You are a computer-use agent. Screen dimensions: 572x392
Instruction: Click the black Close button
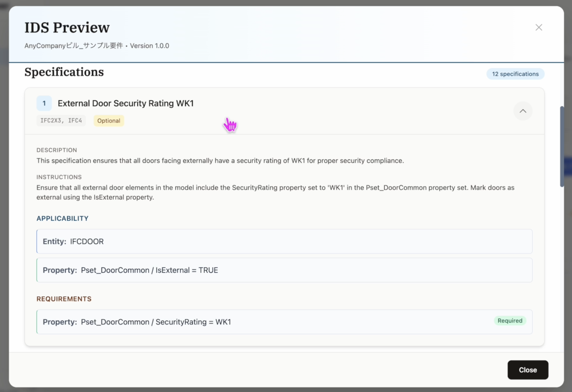(528, 370)
